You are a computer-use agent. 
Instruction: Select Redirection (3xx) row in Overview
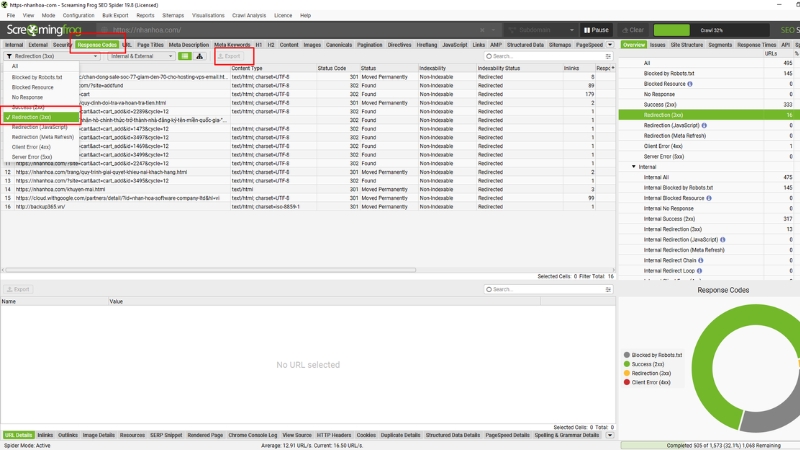pyautogui.click(x=709, y=115)
